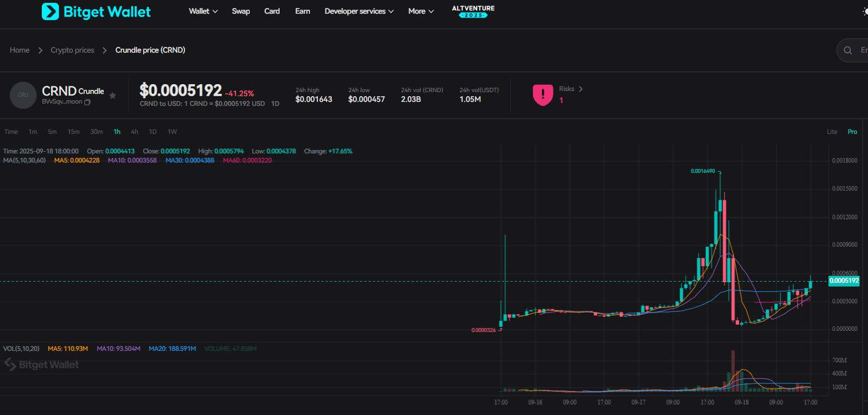Go to the Earn menu item

pyautogui.click(x=303, y=11)
